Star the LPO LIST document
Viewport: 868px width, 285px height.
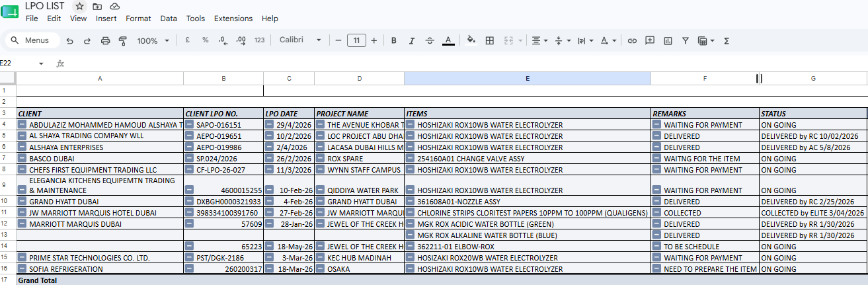(79, 6)
